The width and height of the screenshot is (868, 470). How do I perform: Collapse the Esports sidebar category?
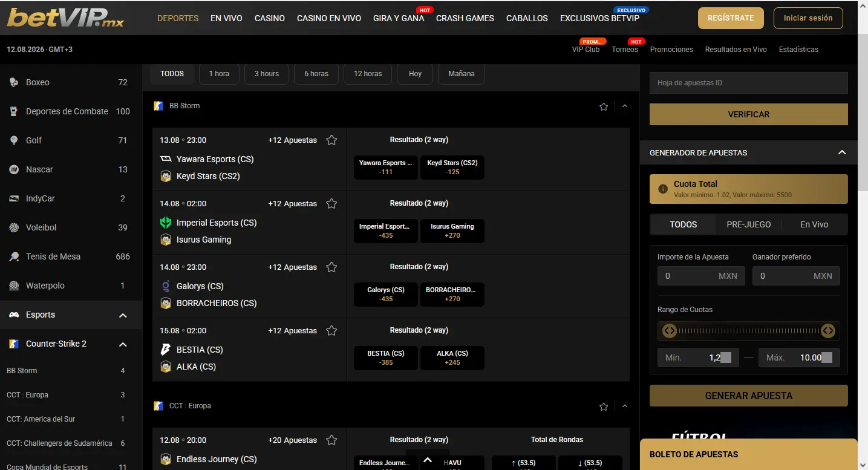click(x=123, y=315)
